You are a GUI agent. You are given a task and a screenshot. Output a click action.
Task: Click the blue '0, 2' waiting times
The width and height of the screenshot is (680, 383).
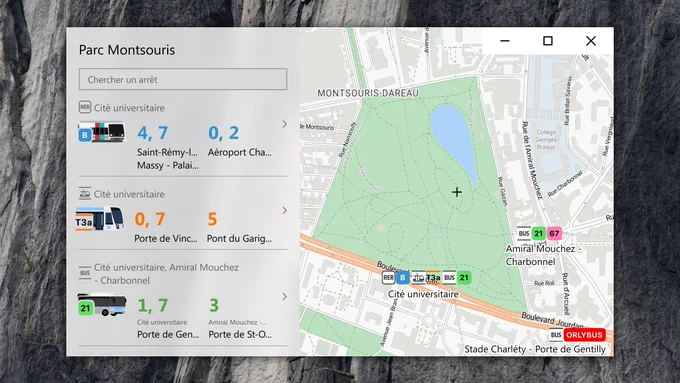[223, 133]
